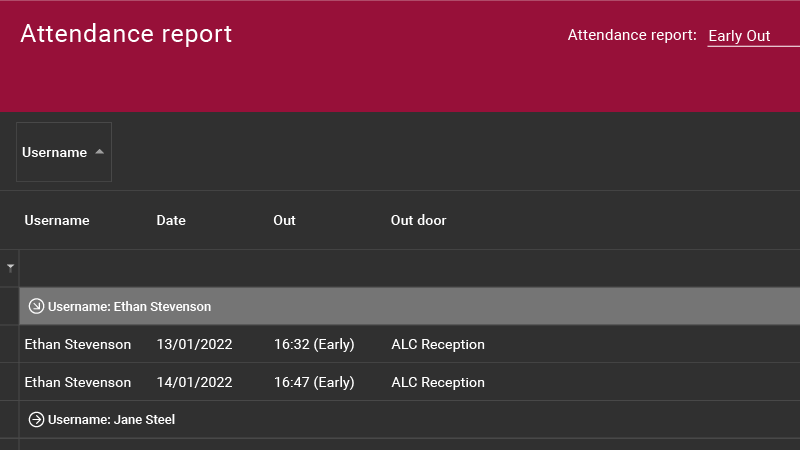The width and height of the screenshot is (800, 450).
Task: Click ALC Reception in the 14/01/2022 row
Action: 438,382
